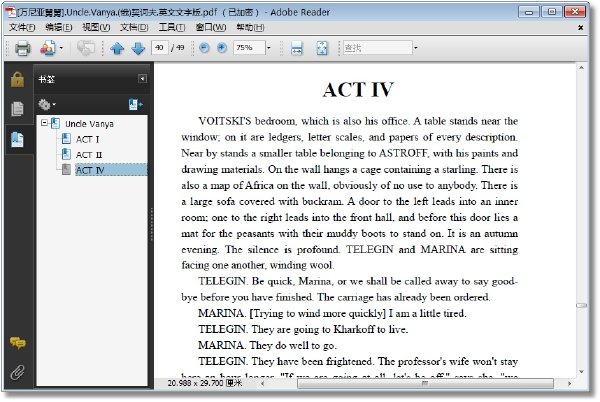
Task: Zoom in with the plus button
Action: point(222,48)
